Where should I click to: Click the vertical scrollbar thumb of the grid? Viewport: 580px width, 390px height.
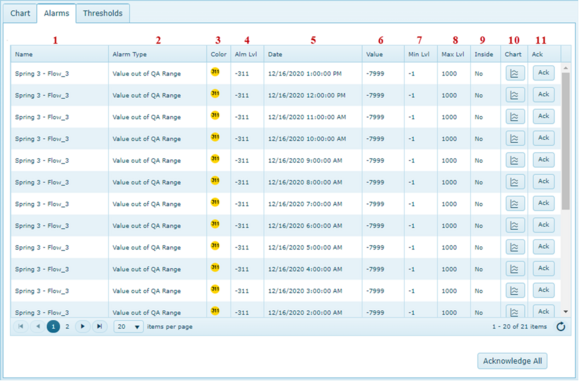(x=566, y=141)
